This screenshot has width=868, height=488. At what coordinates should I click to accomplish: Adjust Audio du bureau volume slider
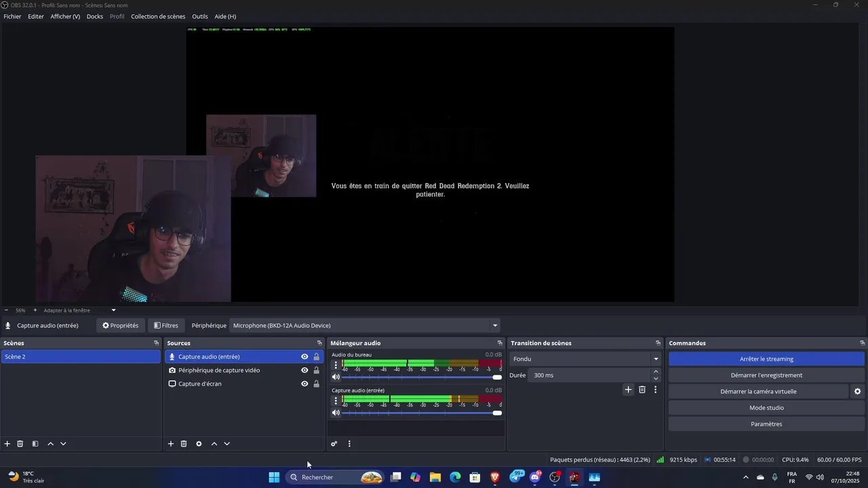point(421,377)
